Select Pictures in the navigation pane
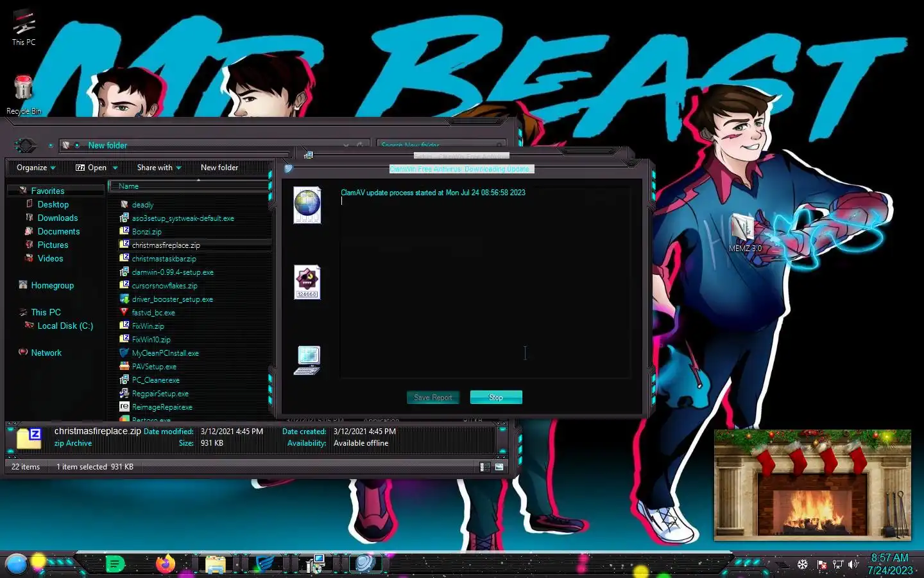Screen dimensions: 924x578 click(53, 245)
